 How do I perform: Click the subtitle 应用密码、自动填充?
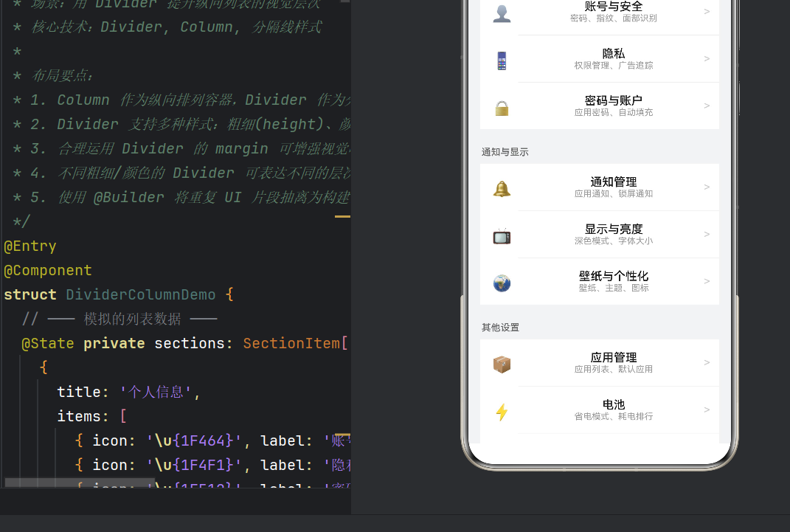click(x=614, y=112)
